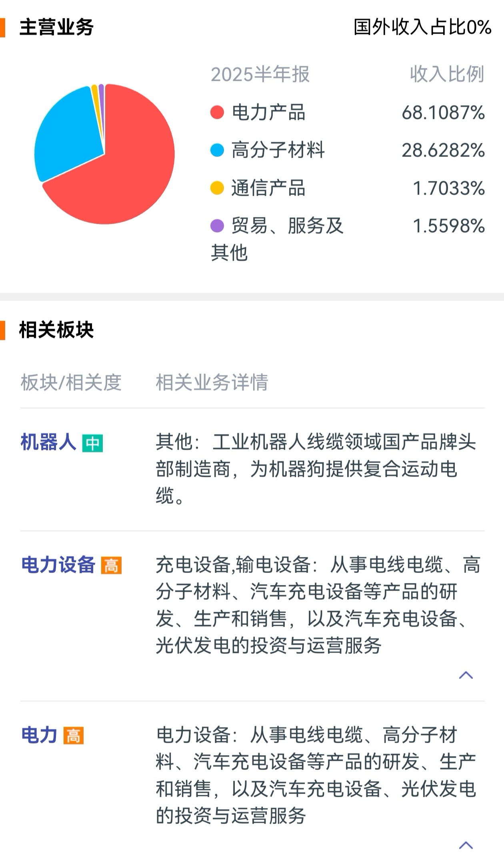This screenshot has height=864, width=504.
Task: Click the 68.1087% revenue share value
Action: [443, 113]
